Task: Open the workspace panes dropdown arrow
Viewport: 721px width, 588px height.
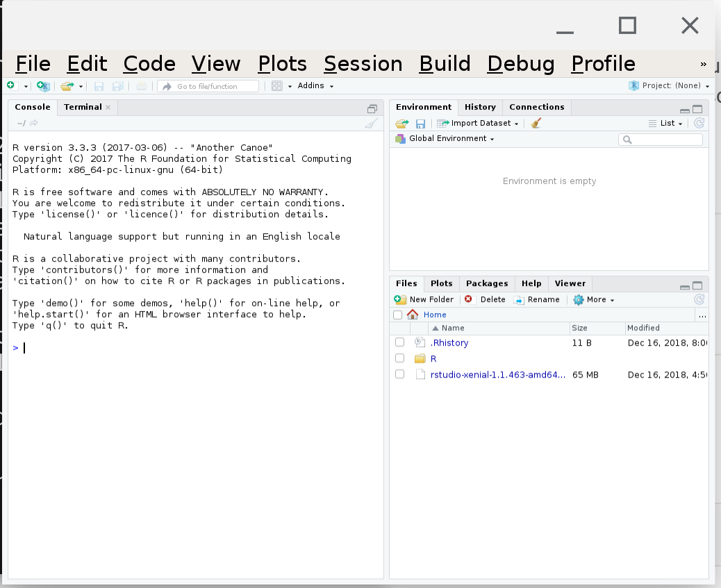Action: point(290,87)
